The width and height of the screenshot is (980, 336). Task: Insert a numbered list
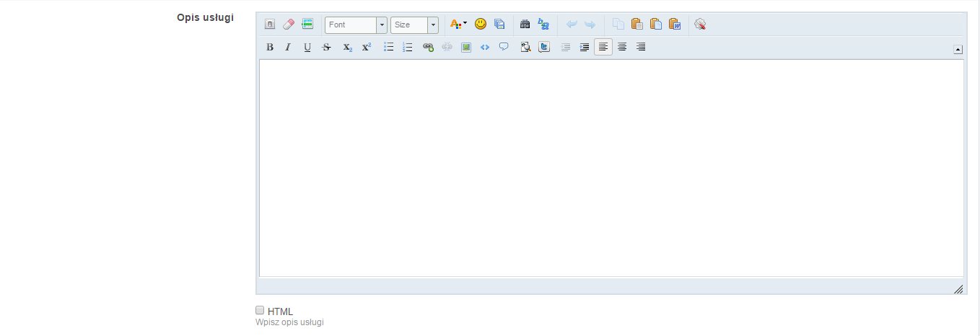coord(408,48)
